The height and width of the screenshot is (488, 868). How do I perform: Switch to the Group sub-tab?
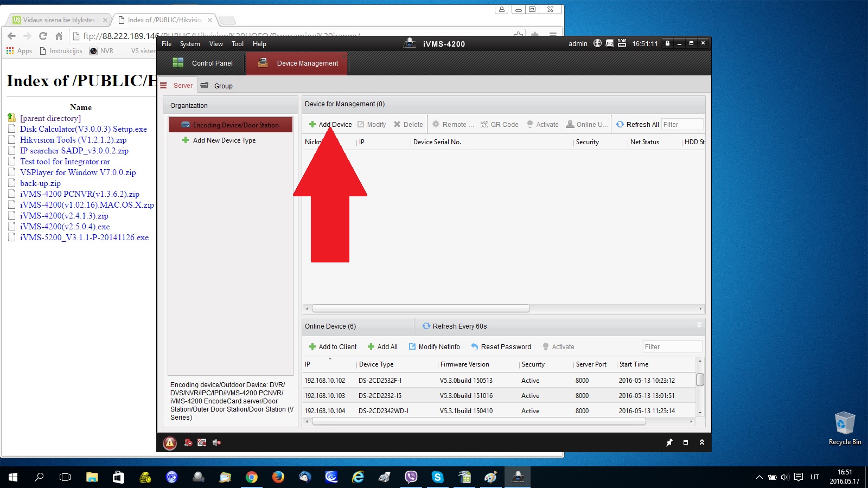point(217,86)
